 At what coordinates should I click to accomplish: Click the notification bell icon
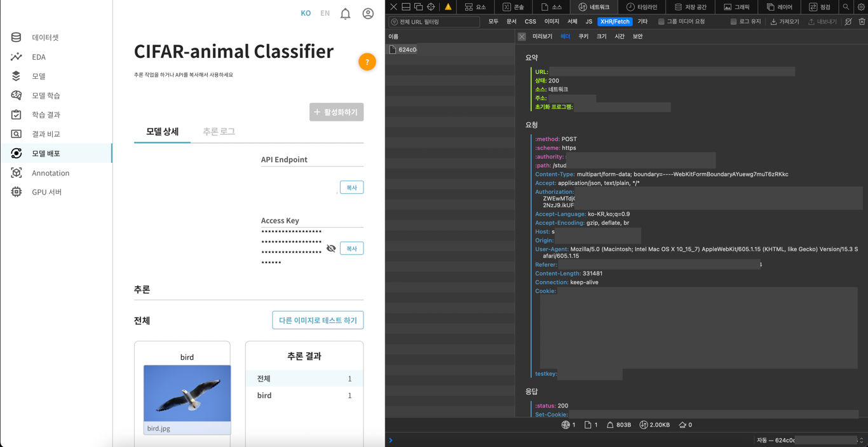click(x=345, y=13)
